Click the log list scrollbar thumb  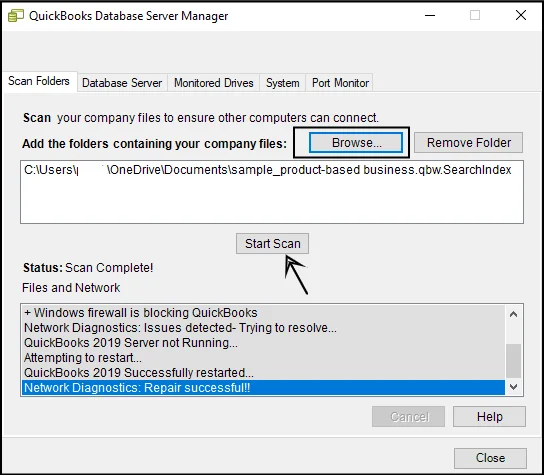pos(514,361)
